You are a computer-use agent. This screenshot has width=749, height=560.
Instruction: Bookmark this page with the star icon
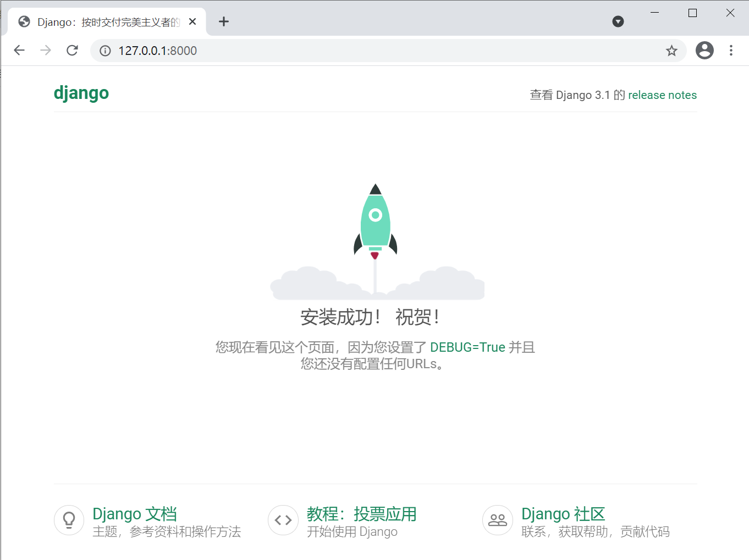tap(671, 51)
